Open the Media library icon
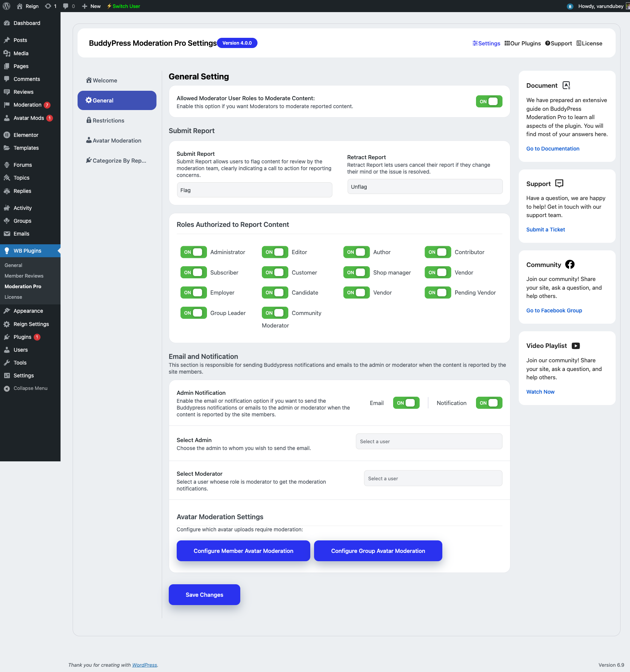The width and height of the screenshot is (630, 672). coord(7,53)
